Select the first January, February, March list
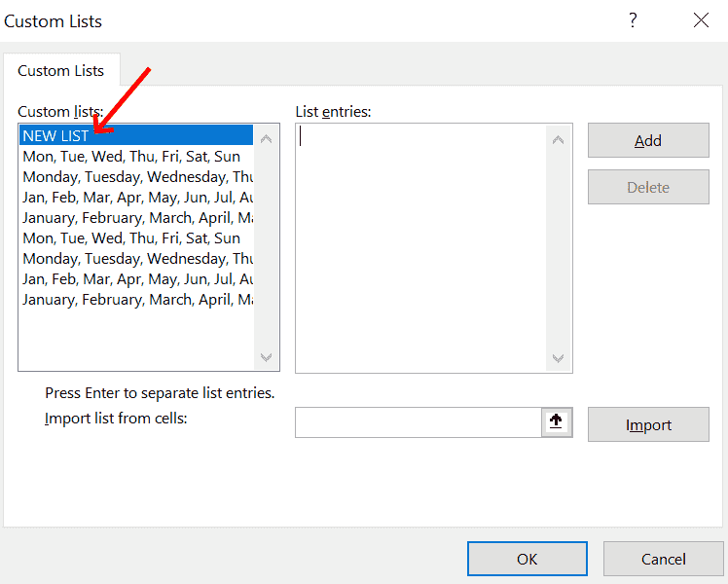This screenshot has height=584, width=728. pos(137,218)
